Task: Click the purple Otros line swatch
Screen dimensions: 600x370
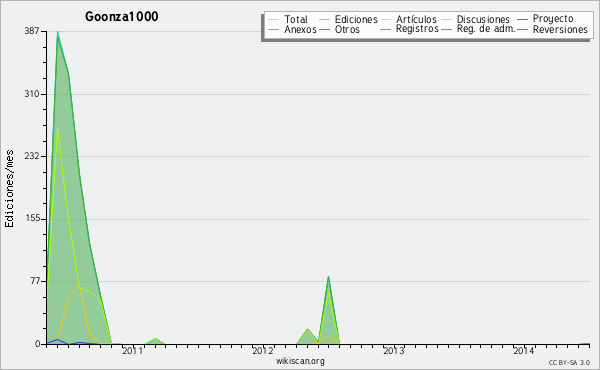Action: pos(324,29)
